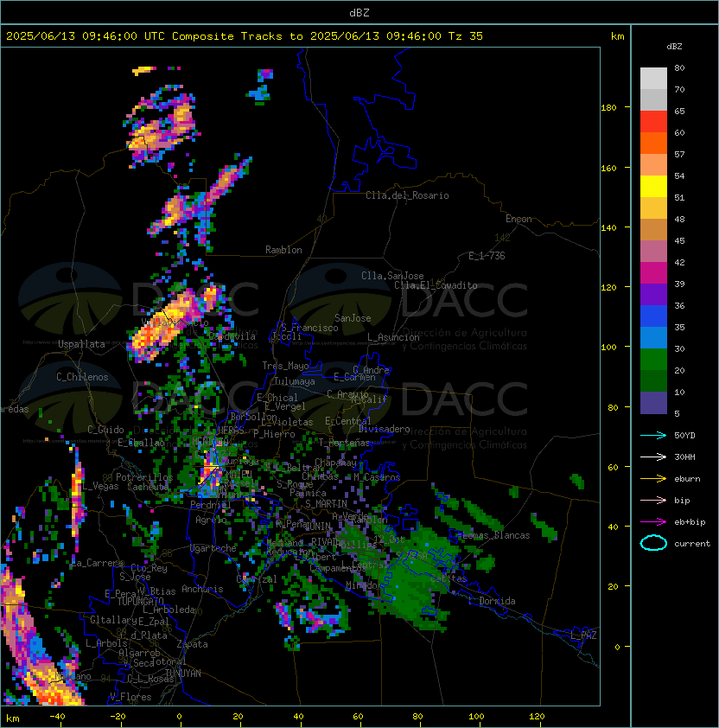Click the white 30HM arrow legend icon
Image resolution: width=719 pixels, height=728 pixels.
point(653,457)
